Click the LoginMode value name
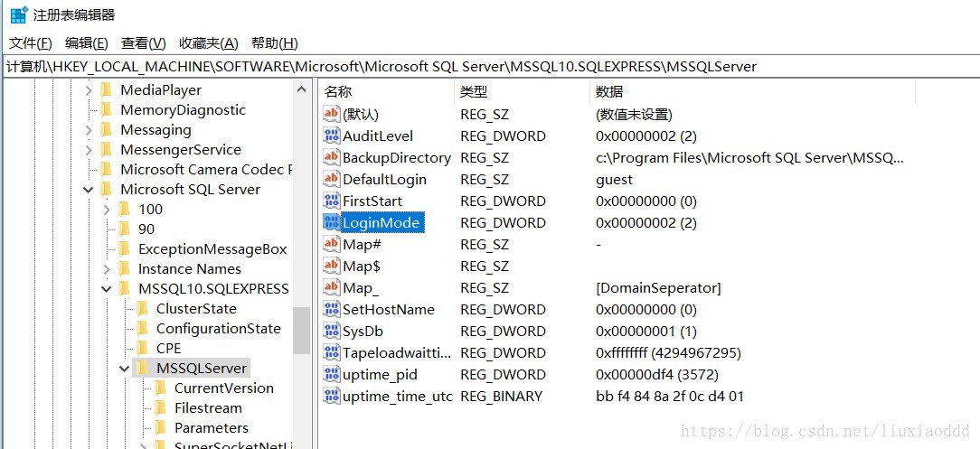980x449 pixels. (x=382, y=223)
